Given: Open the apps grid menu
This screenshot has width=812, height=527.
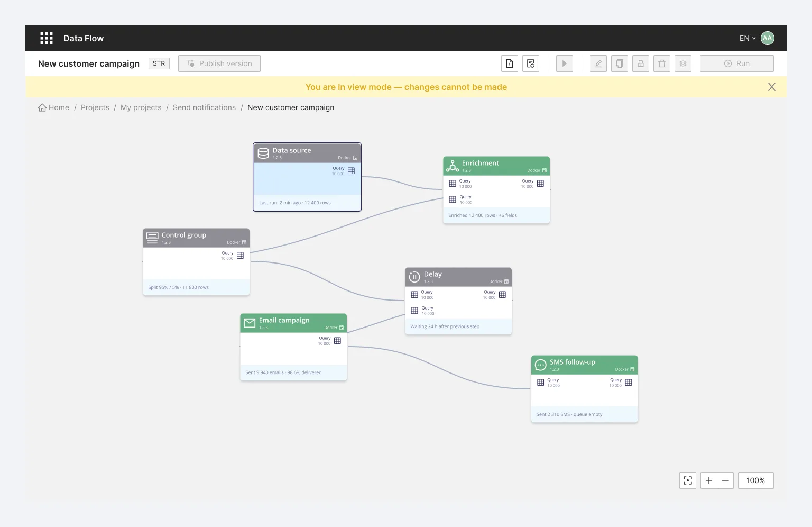Looking at the screenshot, I should pyautogui.click(x=47, y=38).
